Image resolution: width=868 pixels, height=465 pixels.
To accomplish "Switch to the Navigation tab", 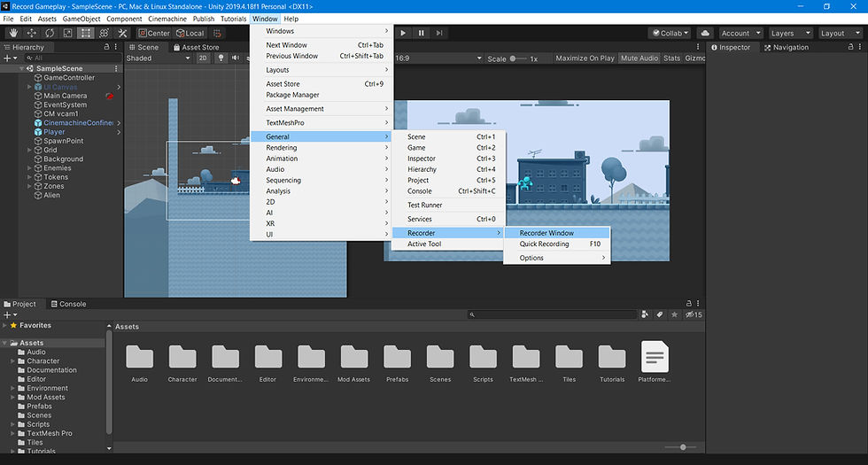I will pyautogui.click(x=787, y=48).
